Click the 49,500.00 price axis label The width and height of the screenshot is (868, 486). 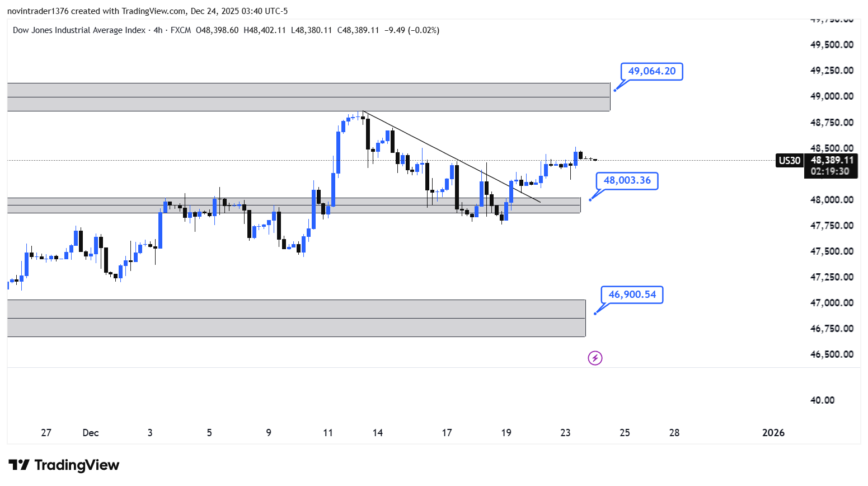[832, 45]
